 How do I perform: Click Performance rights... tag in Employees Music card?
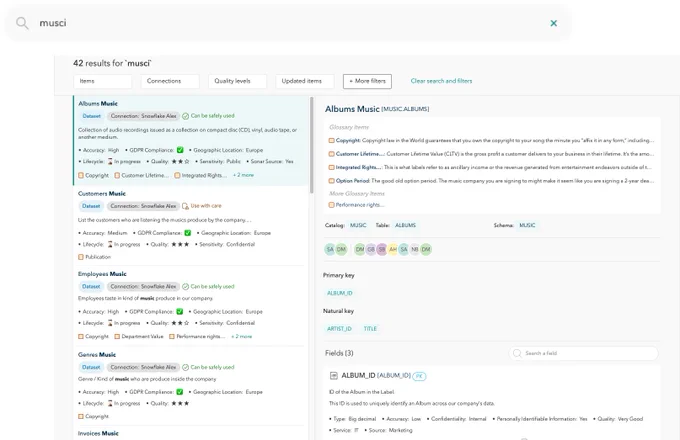197,336
